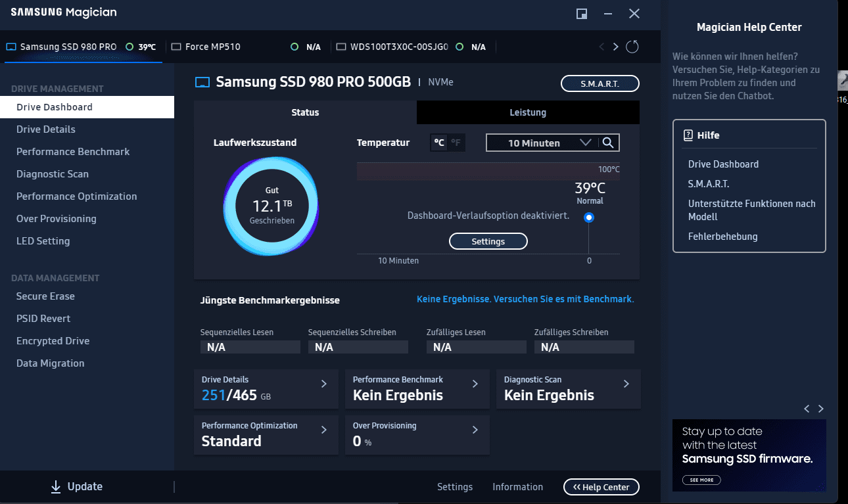848x504 pixels.
Task: Switch to the Status tab
Action: (305, 112)
